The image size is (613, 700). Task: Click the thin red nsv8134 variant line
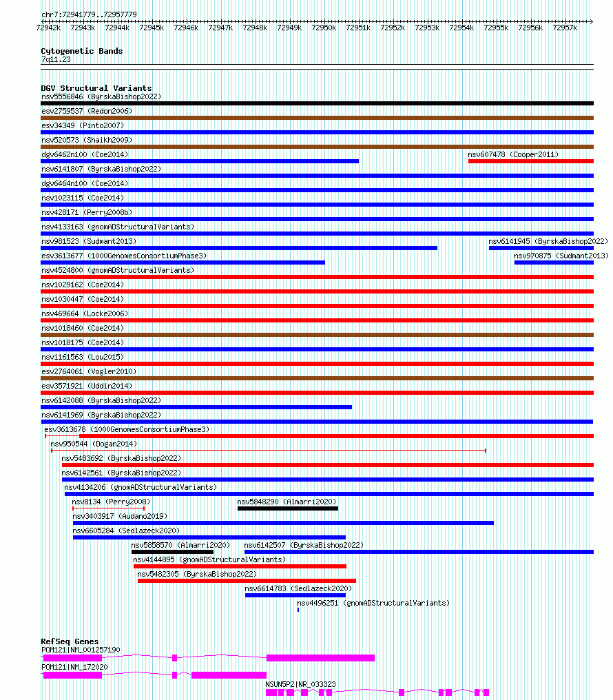[108, 508]
